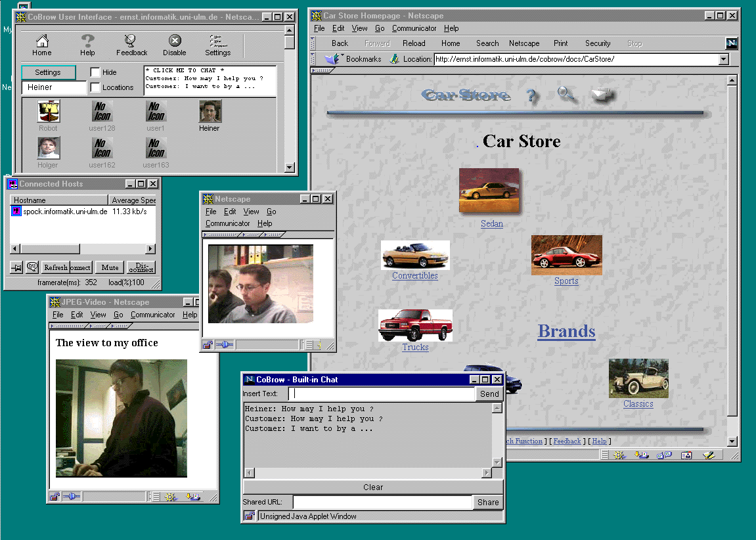
Task: Click the red Sports car thumbnail
Action: [567, 255]
